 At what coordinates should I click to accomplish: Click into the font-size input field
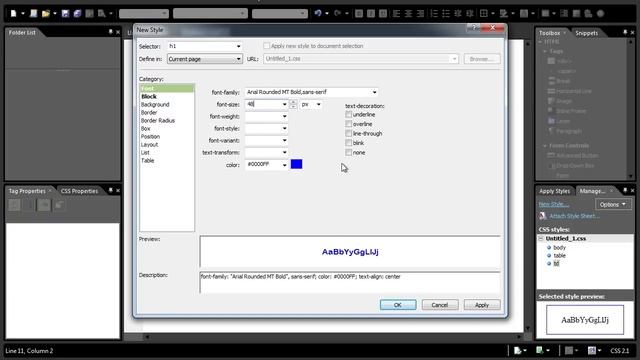(x=263, y=104)
